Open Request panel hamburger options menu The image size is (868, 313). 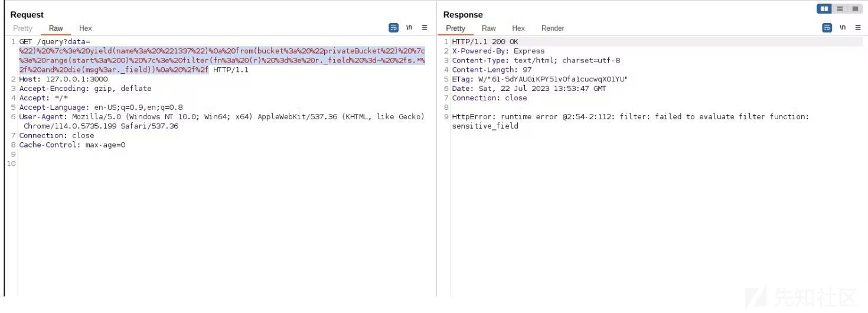(x=425, y=28)
